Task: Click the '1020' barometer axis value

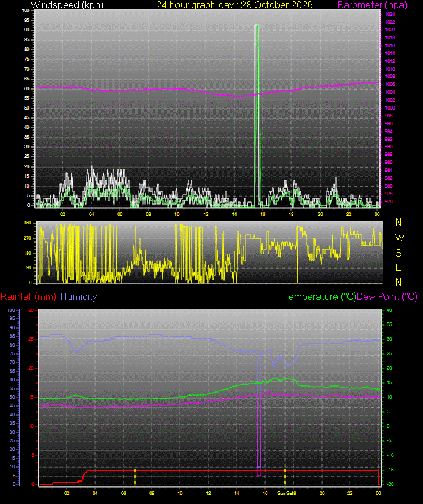Action: (x=390, y=30)
